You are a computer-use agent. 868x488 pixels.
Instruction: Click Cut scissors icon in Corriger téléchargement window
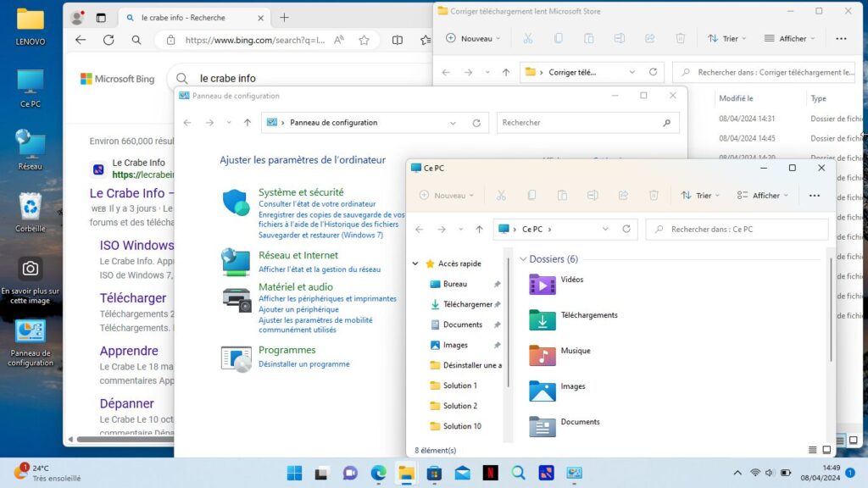527,39
